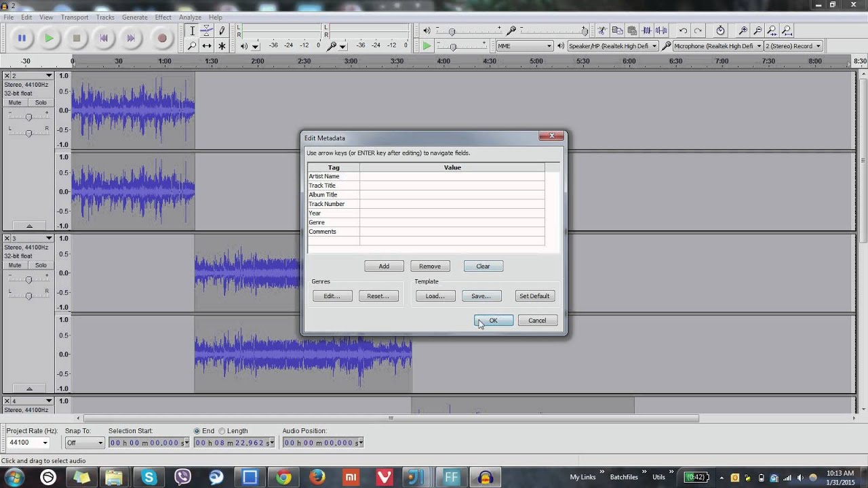This screenshot has height=488, width=868.
Task: Open the Effect menu
Action: pos(163,17)
